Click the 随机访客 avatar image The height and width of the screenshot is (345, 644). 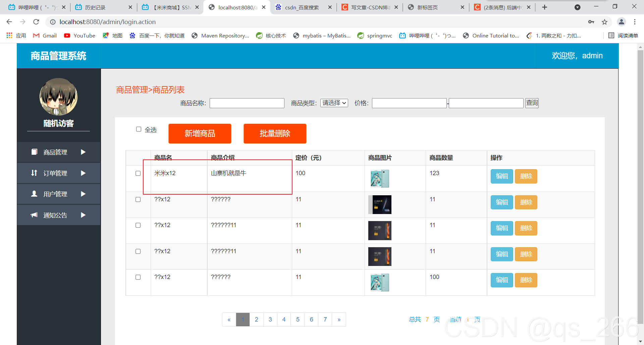point(58,97)
